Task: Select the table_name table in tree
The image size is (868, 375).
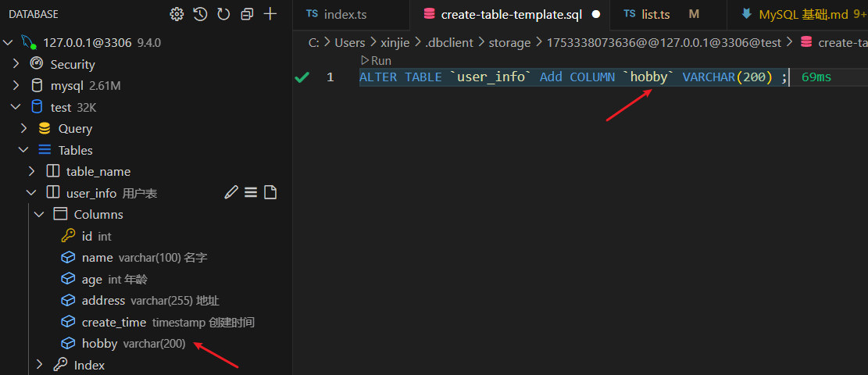Action: 98,171
